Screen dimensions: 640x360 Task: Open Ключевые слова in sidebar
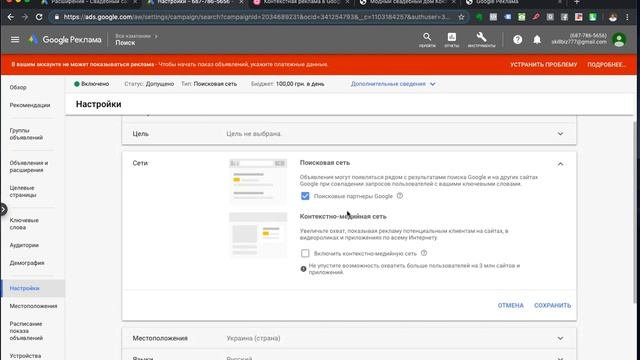(24, 224)
